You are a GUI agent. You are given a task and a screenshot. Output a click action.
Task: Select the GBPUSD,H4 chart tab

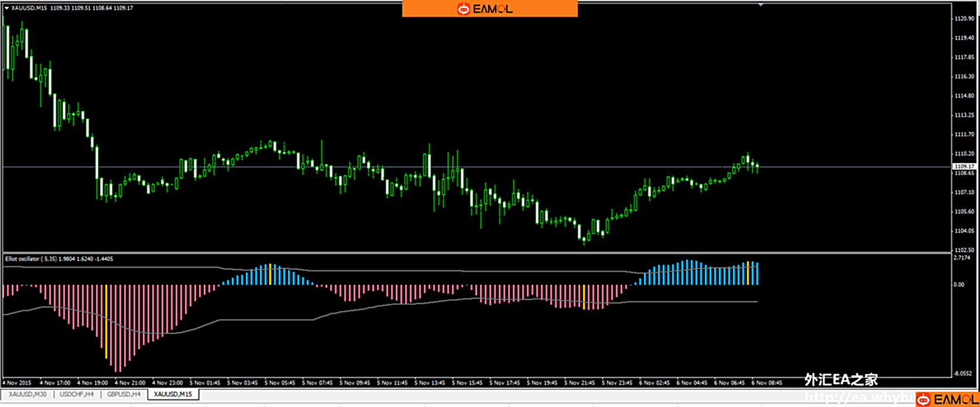point(124,395)
